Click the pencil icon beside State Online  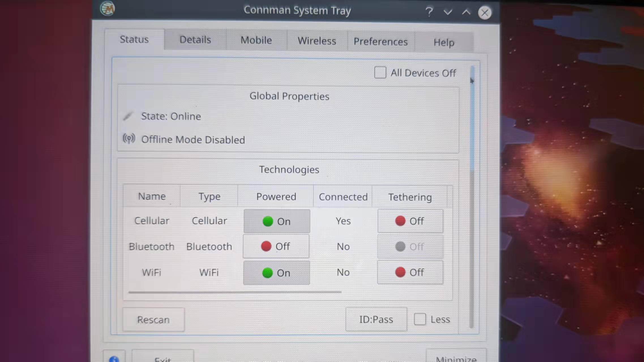(128, 116)
